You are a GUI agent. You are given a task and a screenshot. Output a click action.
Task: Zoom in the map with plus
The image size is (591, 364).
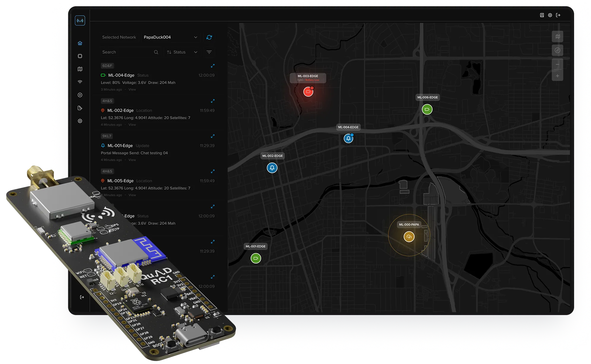tap(557, 76)
